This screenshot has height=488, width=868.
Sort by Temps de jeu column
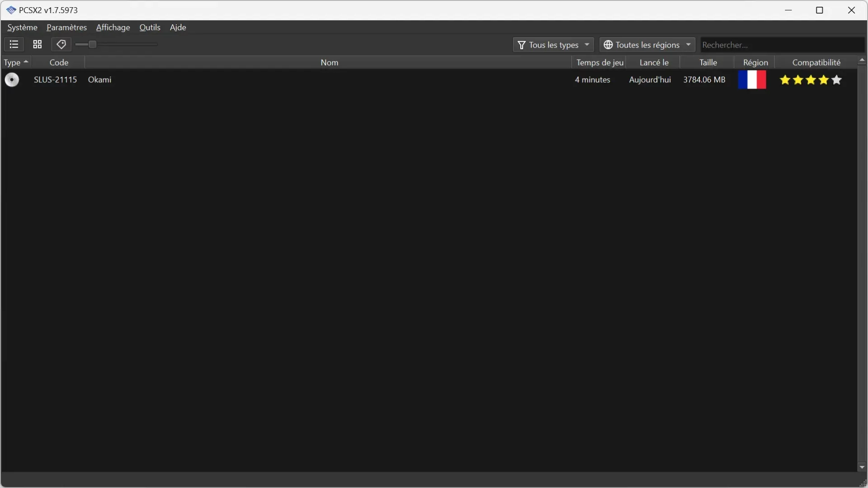pyautogui.click(x=599, y=62)
